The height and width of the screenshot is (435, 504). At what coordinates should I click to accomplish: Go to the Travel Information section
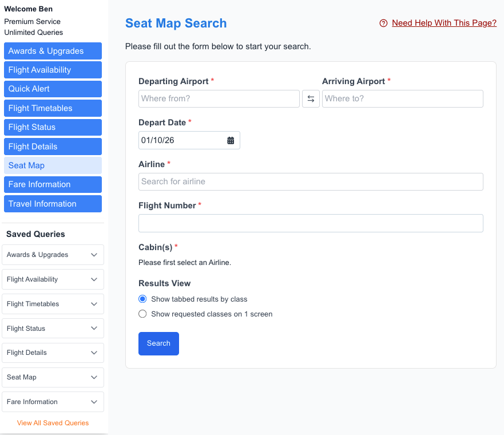point(53,203)
